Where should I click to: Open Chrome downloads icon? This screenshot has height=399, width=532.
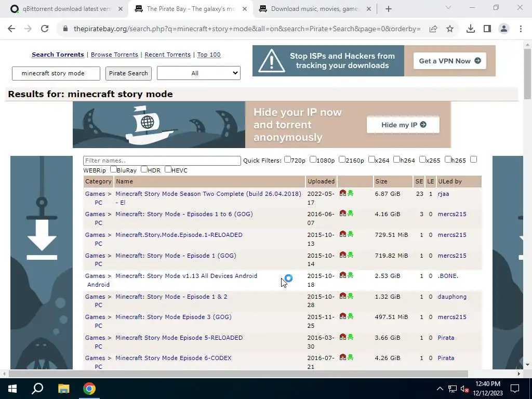point(471,29)
